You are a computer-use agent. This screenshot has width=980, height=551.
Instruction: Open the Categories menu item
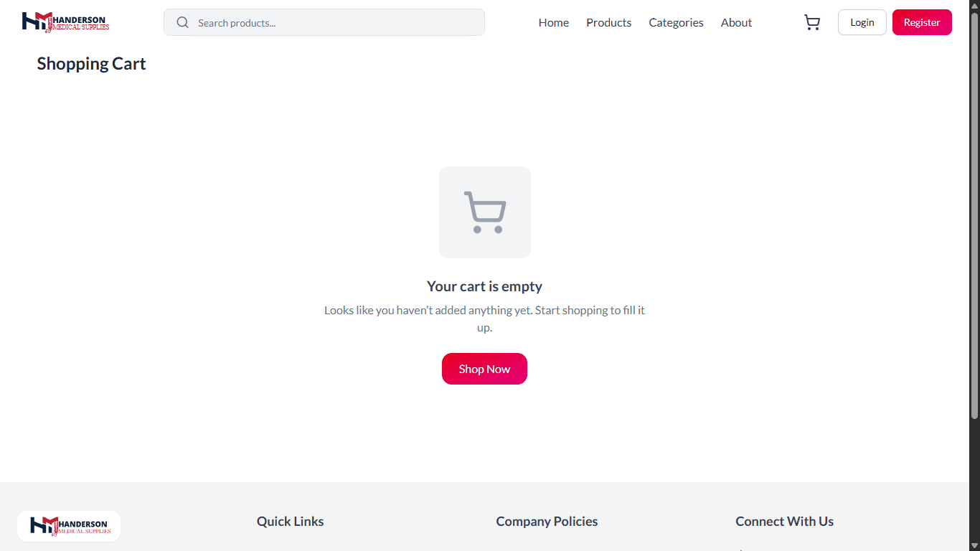(x=677, y=23)
